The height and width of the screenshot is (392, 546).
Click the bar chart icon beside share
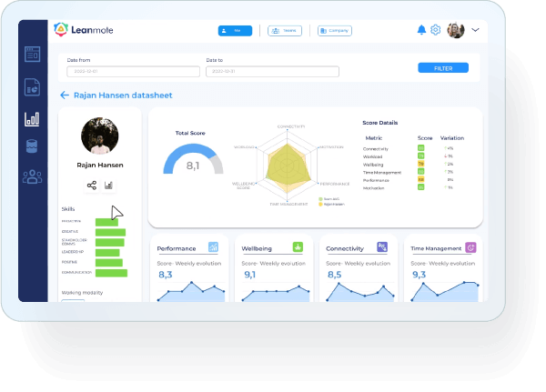click(109, 186)
